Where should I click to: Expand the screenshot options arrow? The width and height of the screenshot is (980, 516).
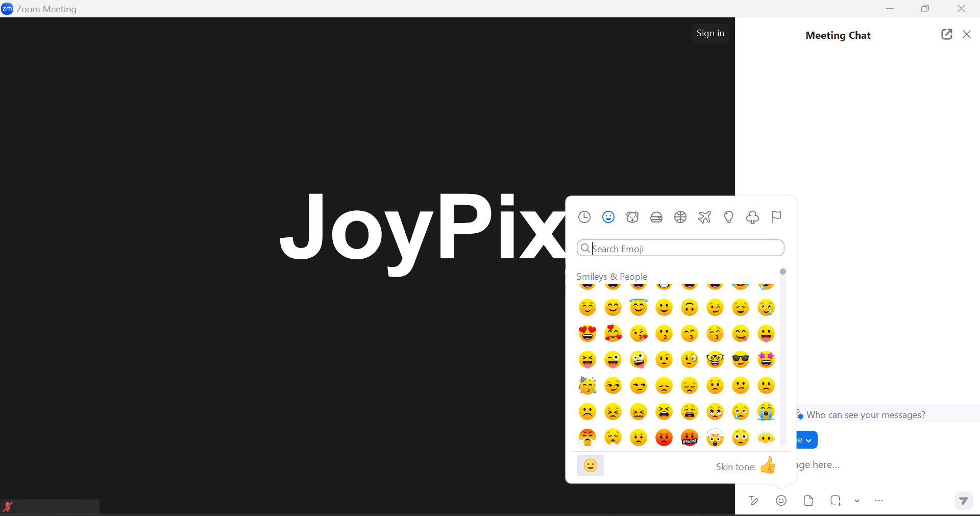coord(857,501)
